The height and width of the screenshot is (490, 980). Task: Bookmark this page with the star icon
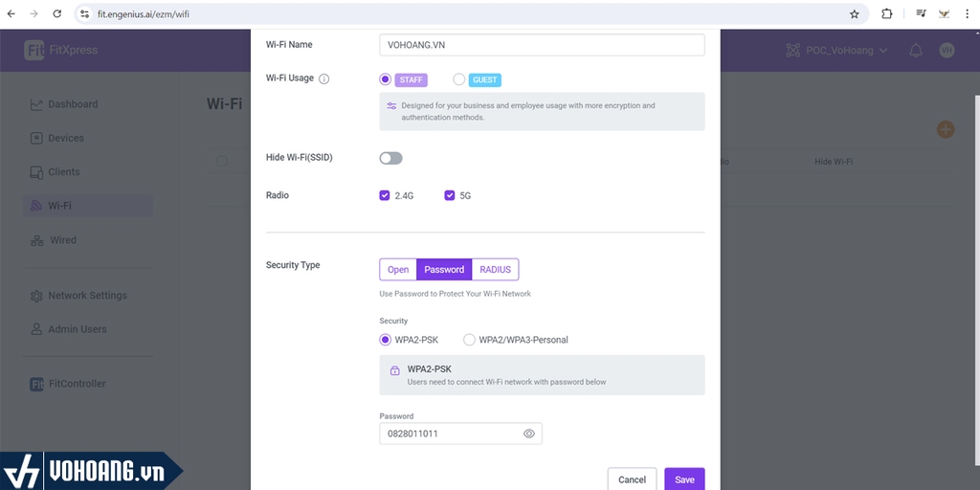pos(855,14)
